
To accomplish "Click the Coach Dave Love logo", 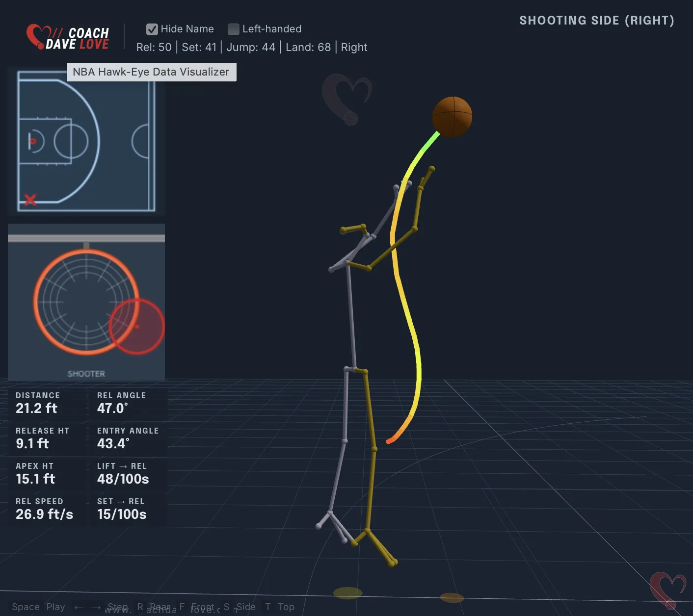I will 68,37.
